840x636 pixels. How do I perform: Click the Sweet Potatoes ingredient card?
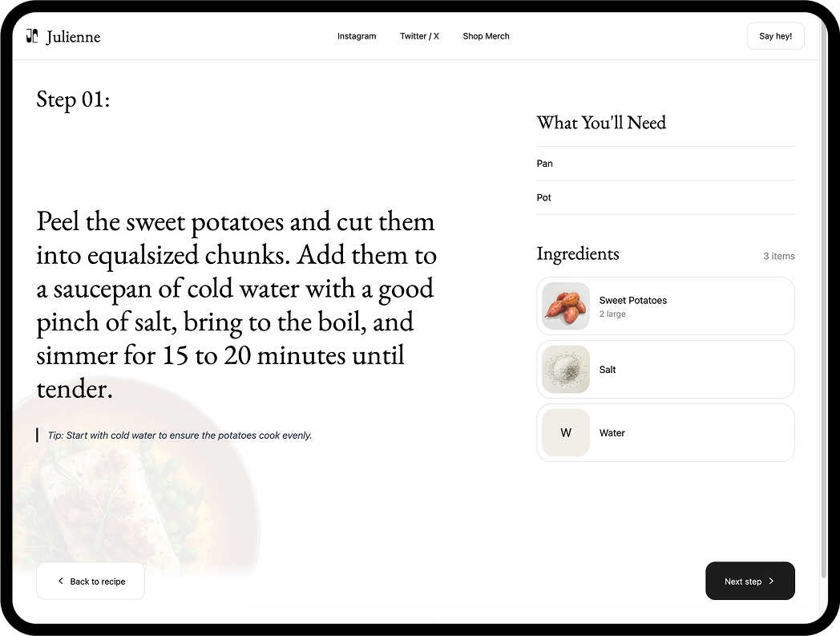pyautogui.click(x=689, y=306)
